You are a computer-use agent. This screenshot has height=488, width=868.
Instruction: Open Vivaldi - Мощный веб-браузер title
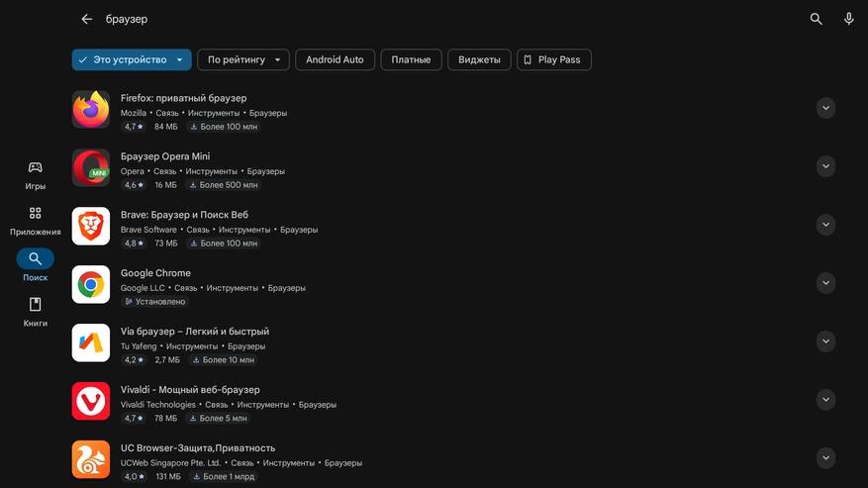[190, 389]
